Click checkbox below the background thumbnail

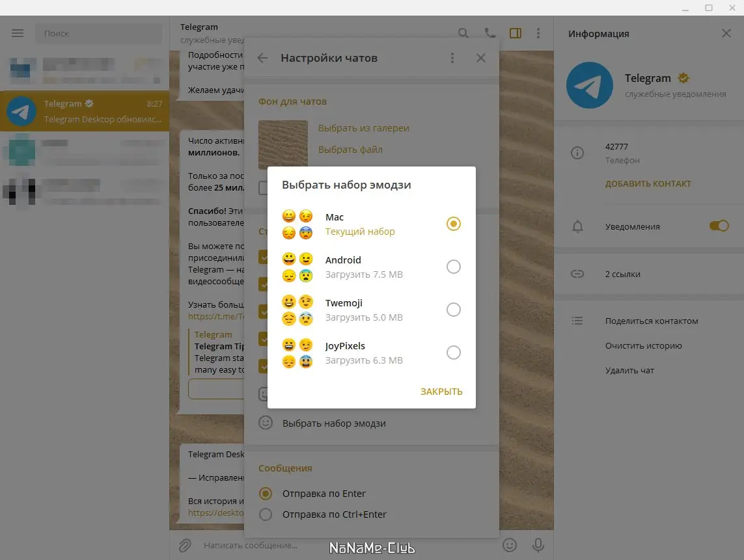[263, 188]
